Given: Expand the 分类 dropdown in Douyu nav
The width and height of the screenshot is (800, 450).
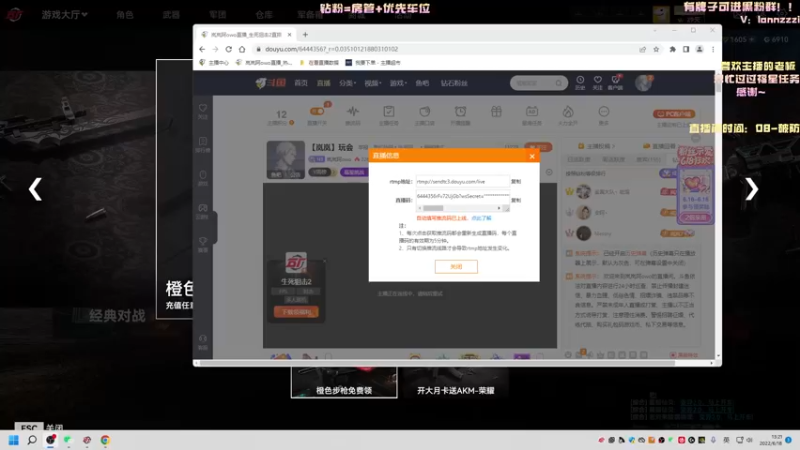Looking at the screenshot, I should coord(347,83).
